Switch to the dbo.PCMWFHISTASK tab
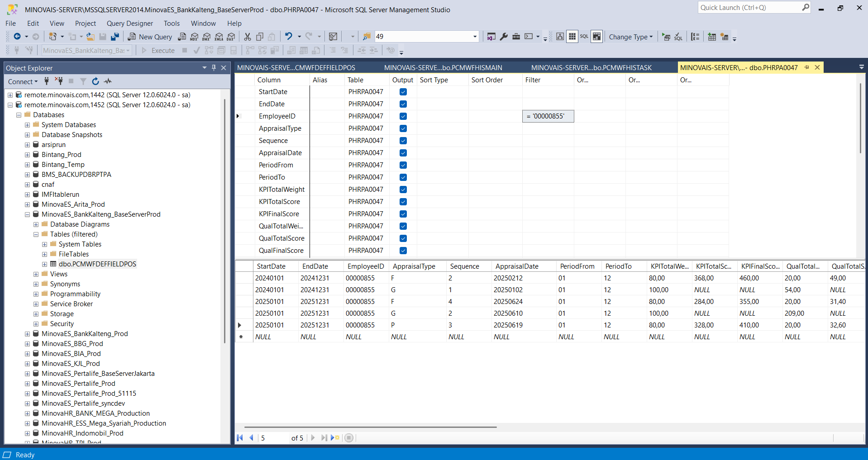The height and width of the screenshot is (460, 868). point(591,68)
